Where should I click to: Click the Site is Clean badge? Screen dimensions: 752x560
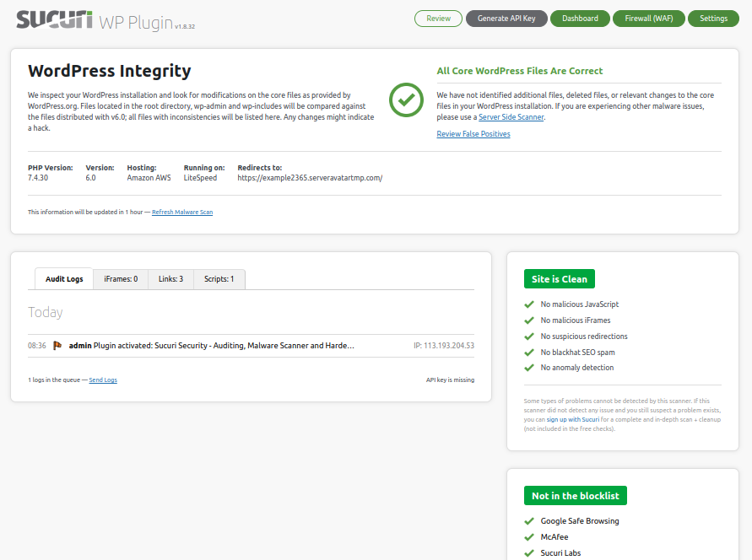pos(560,279)
